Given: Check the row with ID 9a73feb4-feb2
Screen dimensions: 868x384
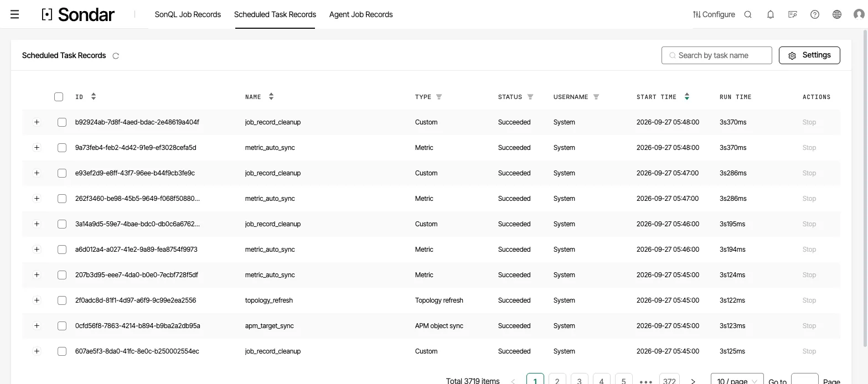Looking at the screenshot, I should pos(62,148).
